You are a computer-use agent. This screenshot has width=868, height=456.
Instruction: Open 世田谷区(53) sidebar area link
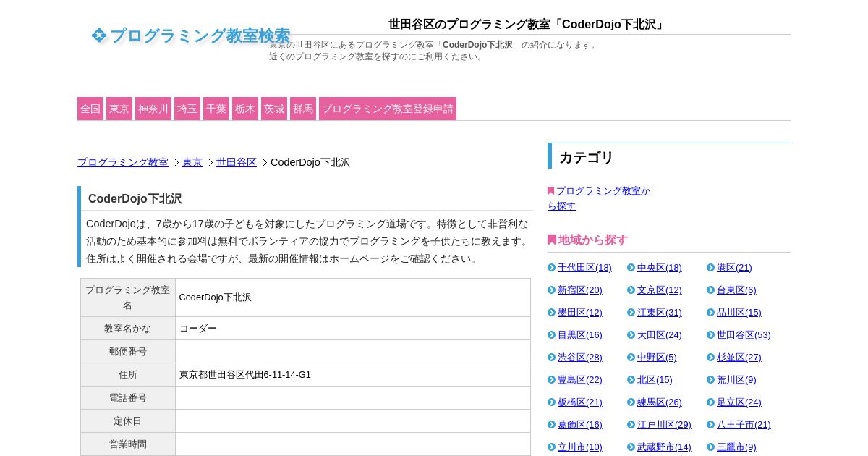coord(744,335)
